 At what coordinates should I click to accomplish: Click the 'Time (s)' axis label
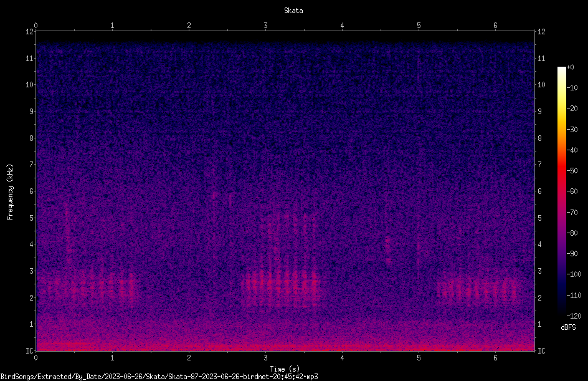click(x=285, y=369)
